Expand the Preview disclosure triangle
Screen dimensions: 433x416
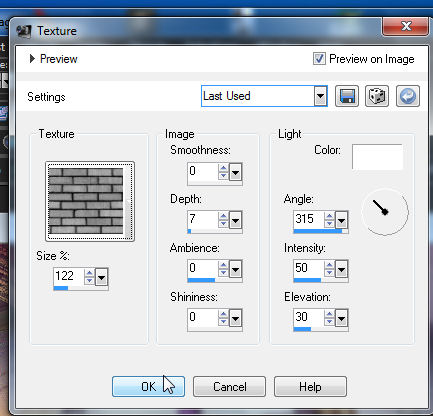click(32, 59)
